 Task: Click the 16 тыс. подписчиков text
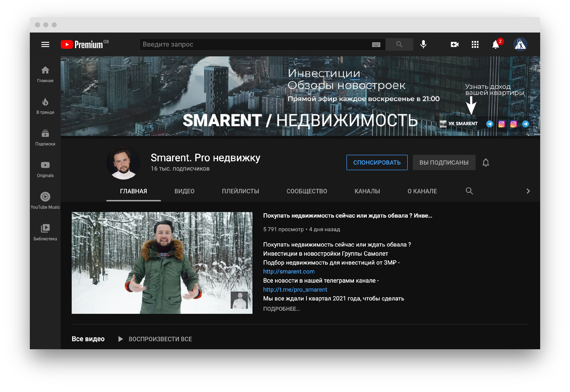point(180,168)
